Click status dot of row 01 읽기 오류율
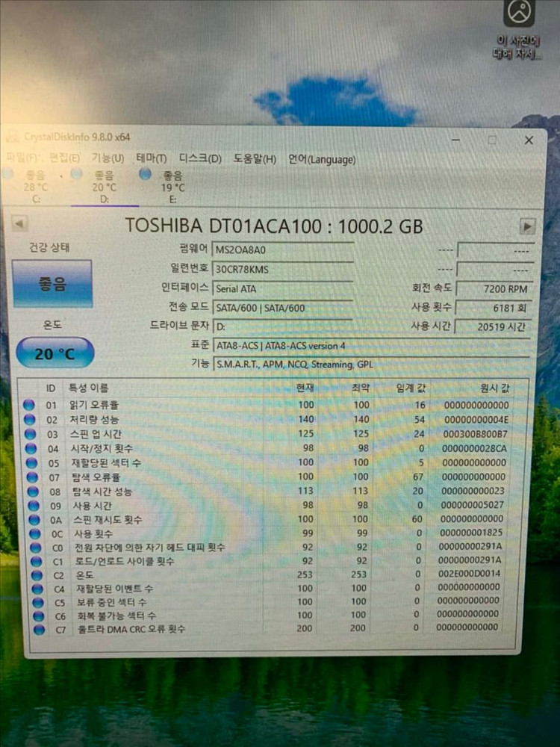560x747 pixels. click(x=29, y=405)
